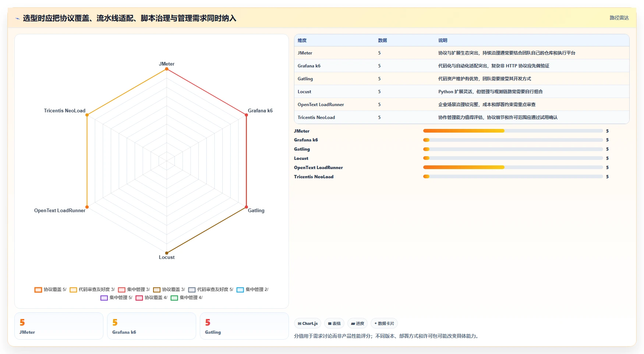Click the 路径雷达 label in the header
644x354 pixels.
pos(619,18)
